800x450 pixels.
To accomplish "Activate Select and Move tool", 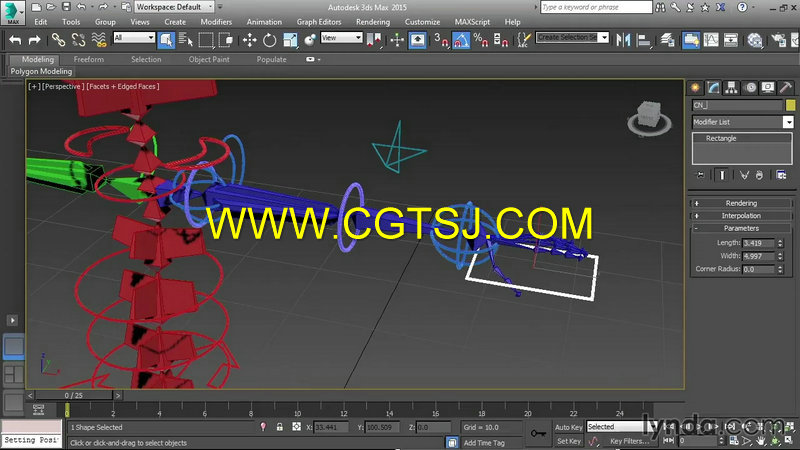I will tap(249, 40).
